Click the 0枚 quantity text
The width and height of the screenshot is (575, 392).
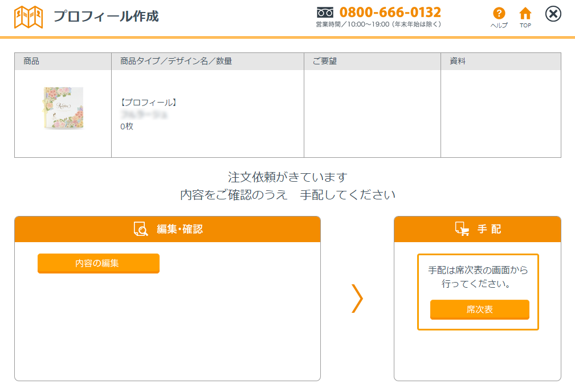127,126
